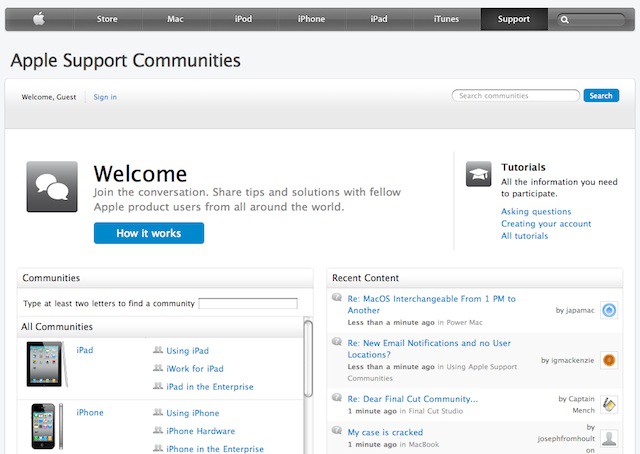Viewport: 640px width, 454px height.
Task: Click the graduation cap Tutorials icon
Action: [x=478, y=174]
